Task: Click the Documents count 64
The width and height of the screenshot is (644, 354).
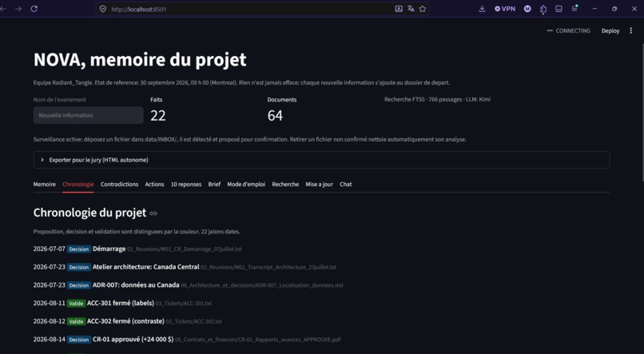Action: click(275, 116)
